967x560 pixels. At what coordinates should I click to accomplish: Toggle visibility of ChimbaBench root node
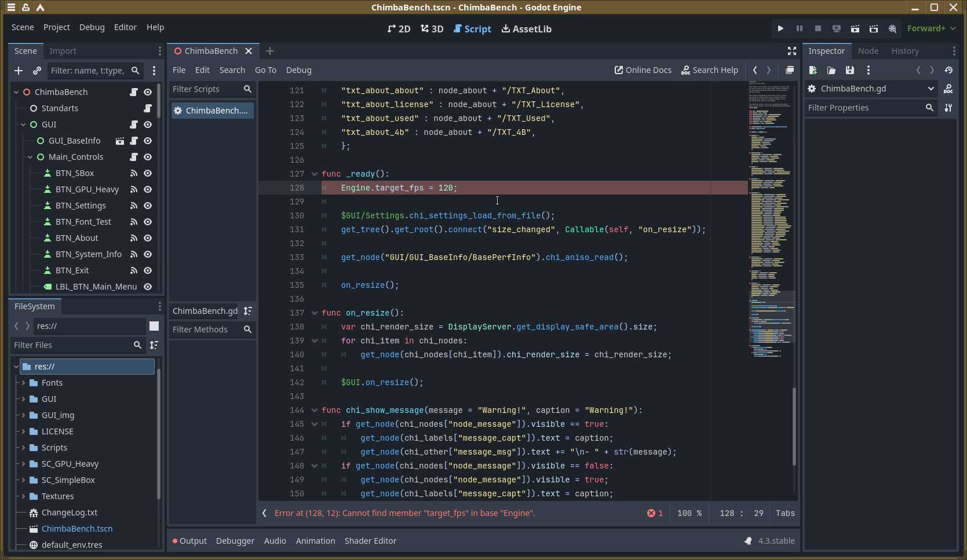(x=148, y=92)
